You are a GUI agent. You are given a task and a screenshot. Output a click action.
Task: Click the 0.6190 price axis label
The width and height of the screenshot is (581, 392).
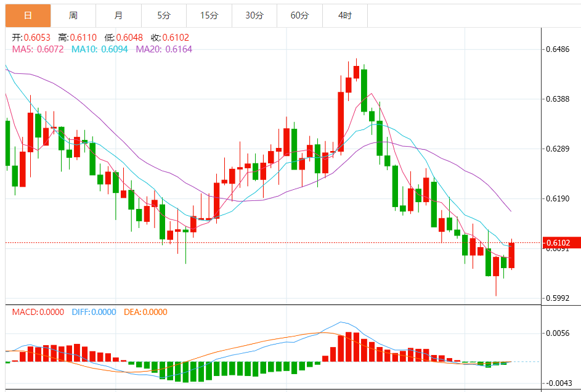point(558,198)
